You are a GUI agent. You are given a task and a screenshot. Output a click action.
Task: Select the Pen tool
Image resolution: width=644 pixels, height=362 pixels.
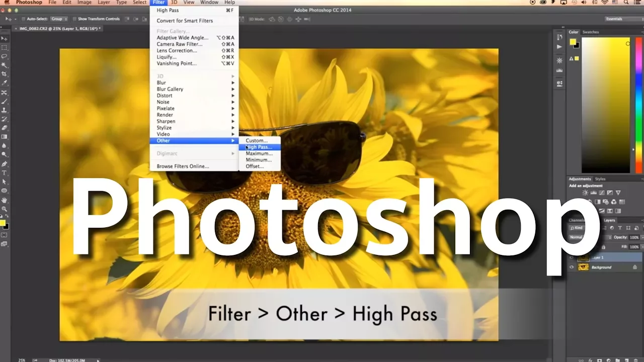pyautogui.click(x=5, y=164)
